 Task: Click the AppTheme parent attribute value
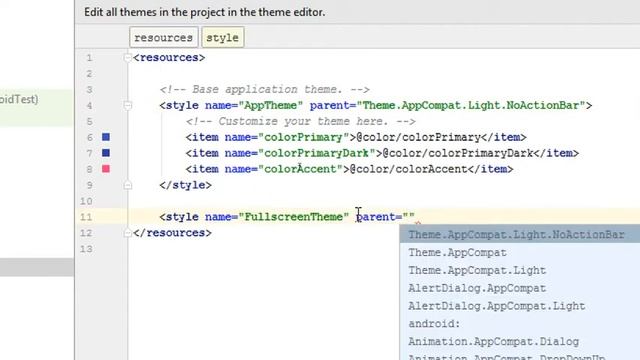click(x=471, y=106)
